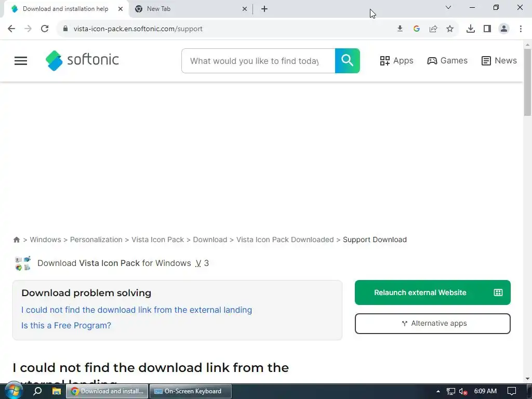Share this page icon in address bar

pos(433,29)
